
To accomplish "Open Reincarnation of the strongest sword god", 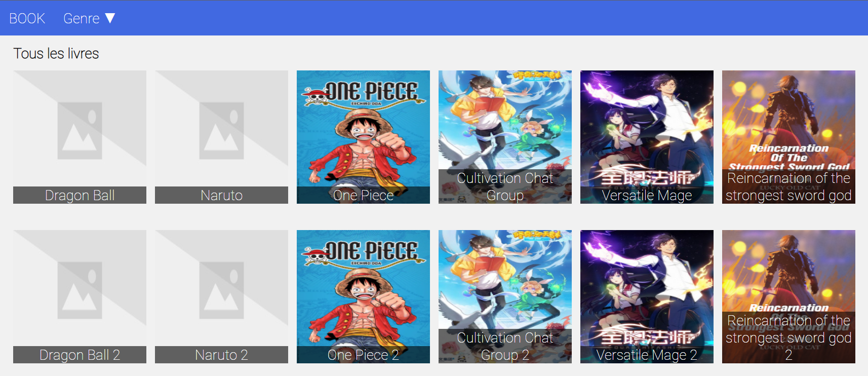I will tap(788, 137).
